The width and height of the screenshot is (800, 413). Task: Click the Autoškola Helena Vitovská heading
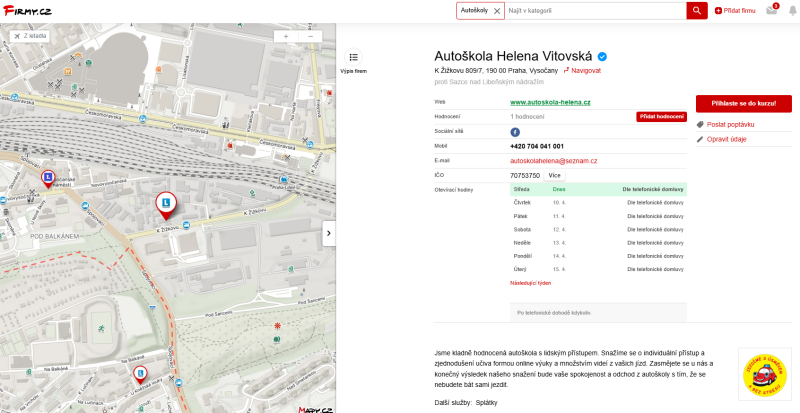(513, 56)
